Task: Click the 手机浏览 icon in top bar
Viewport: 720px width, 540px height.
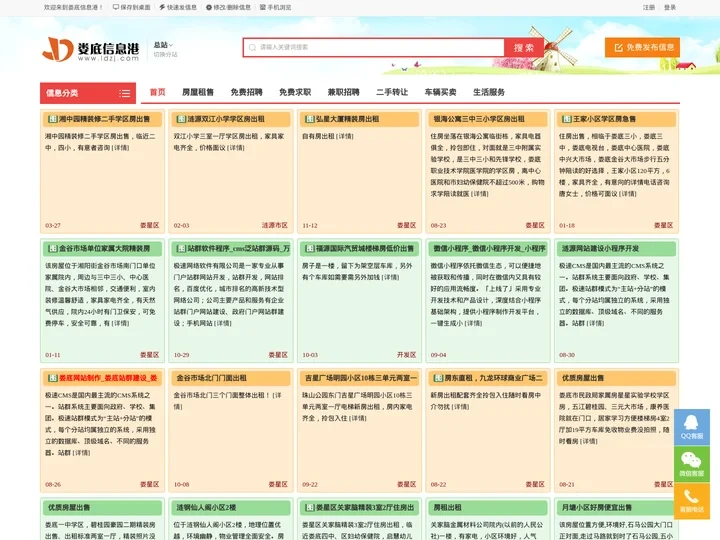Action: [x=263, y=7]
